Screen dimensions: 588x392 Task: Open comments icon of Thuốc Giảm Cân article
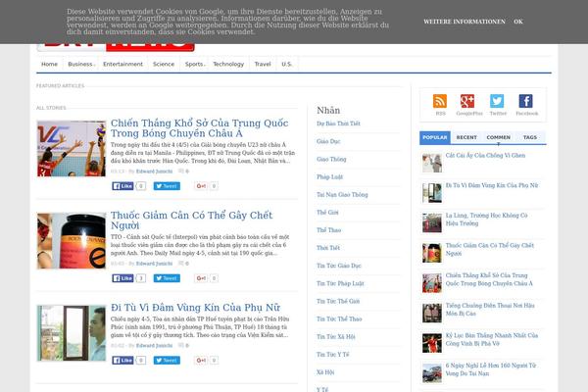click(181, 264)
